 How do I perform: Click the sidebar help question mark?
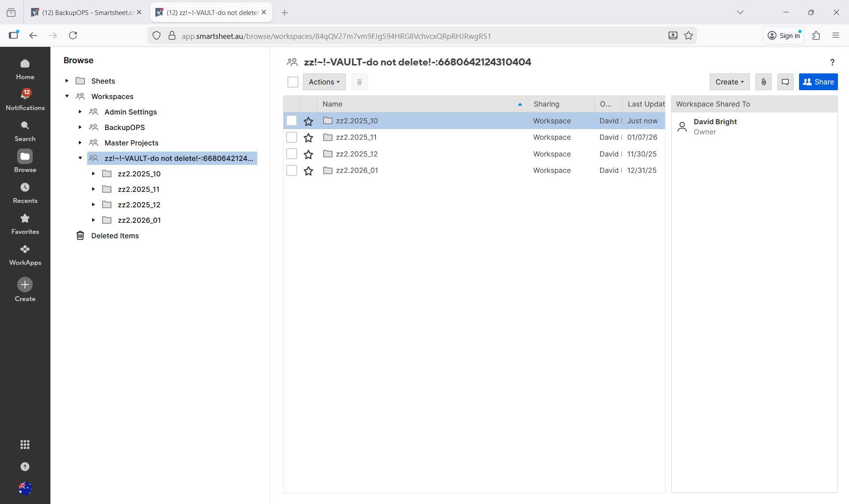click(x=25, y=466)
